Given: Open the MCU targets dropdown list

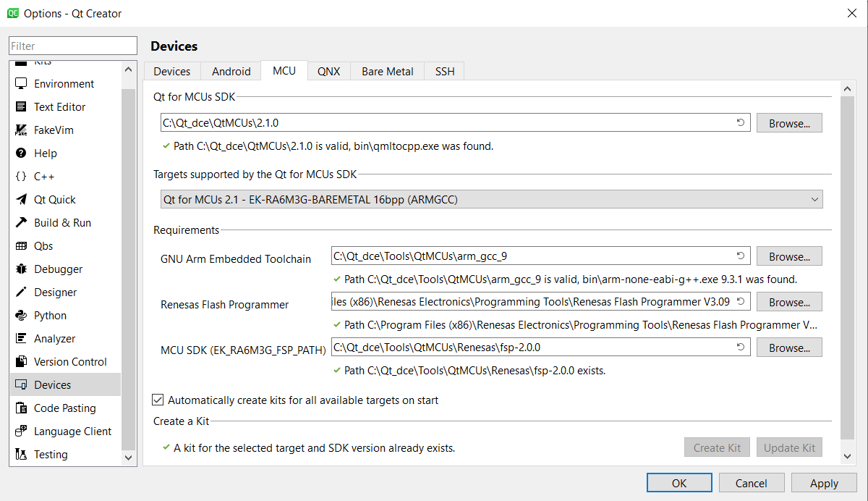Looking at the screenshot, I should [x=491, y=199].
